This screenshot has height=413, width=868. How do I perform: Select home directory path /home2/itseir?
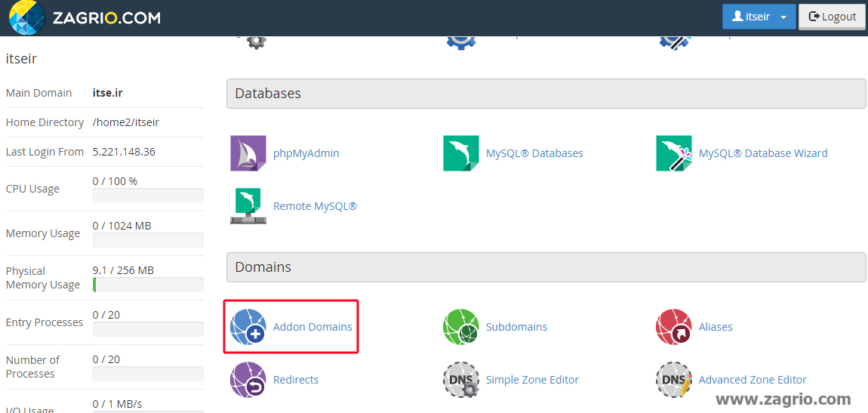[126, 122]
